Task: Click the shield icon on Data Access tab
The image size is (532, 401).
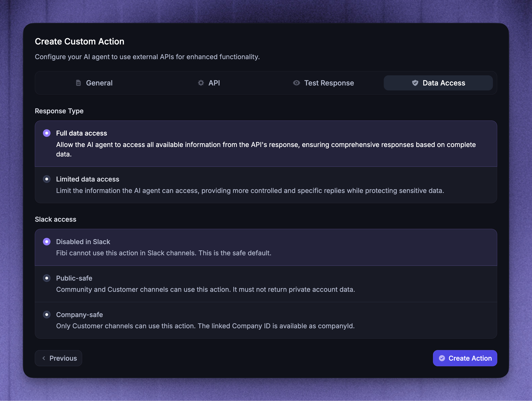Action: (415, 83)
